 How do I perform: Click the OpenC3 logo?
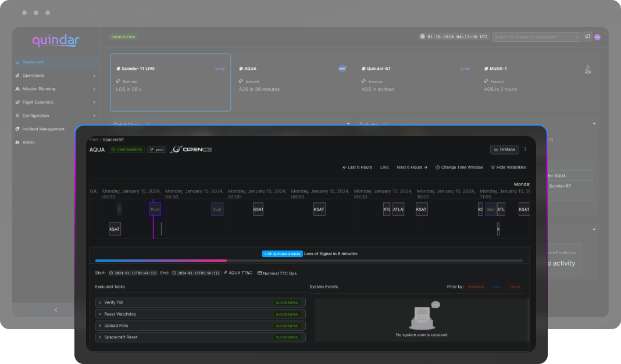point(191,149)
